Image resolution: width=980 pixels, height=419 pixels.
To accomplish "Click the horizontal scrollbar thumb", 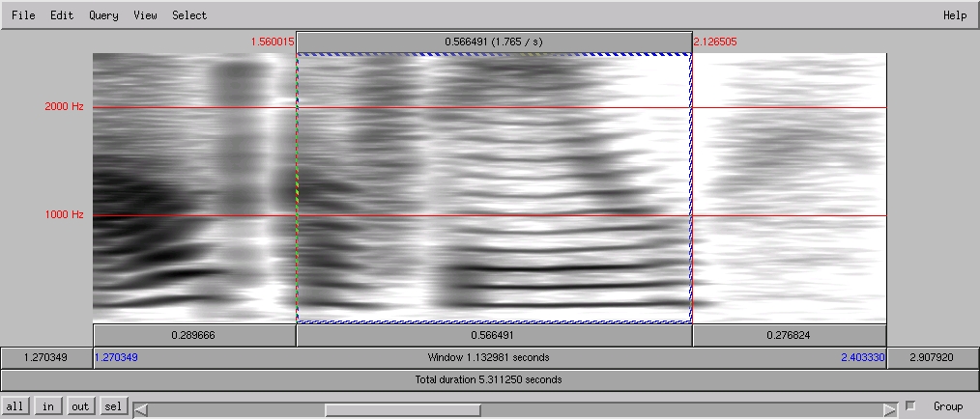I will point(402,410).
